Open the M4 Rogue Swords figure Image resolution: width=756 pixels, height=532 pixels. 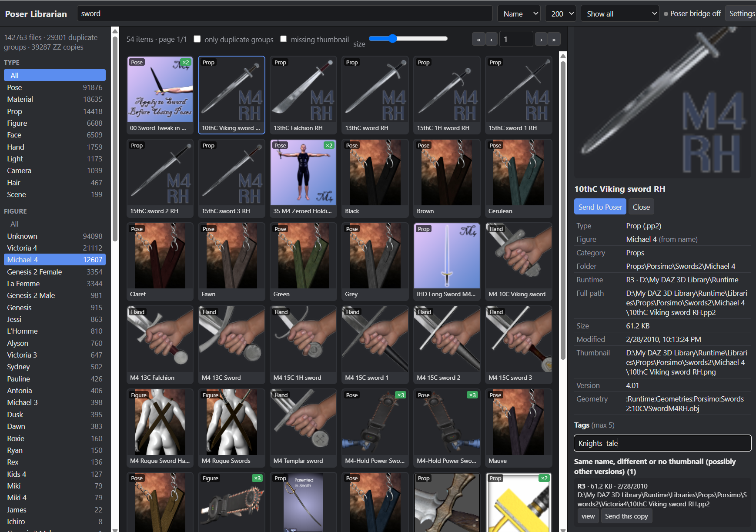point(231,428)
